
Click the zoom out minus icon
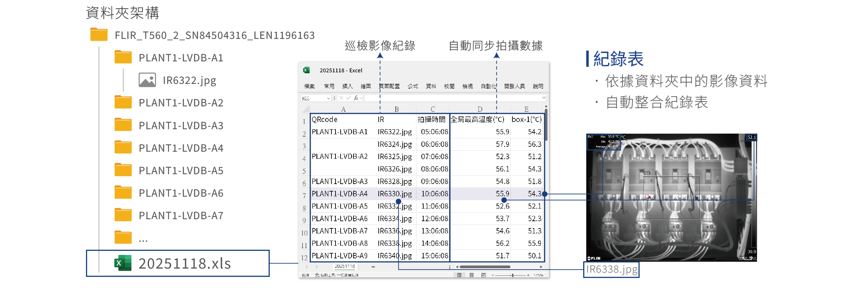(493, 275)
